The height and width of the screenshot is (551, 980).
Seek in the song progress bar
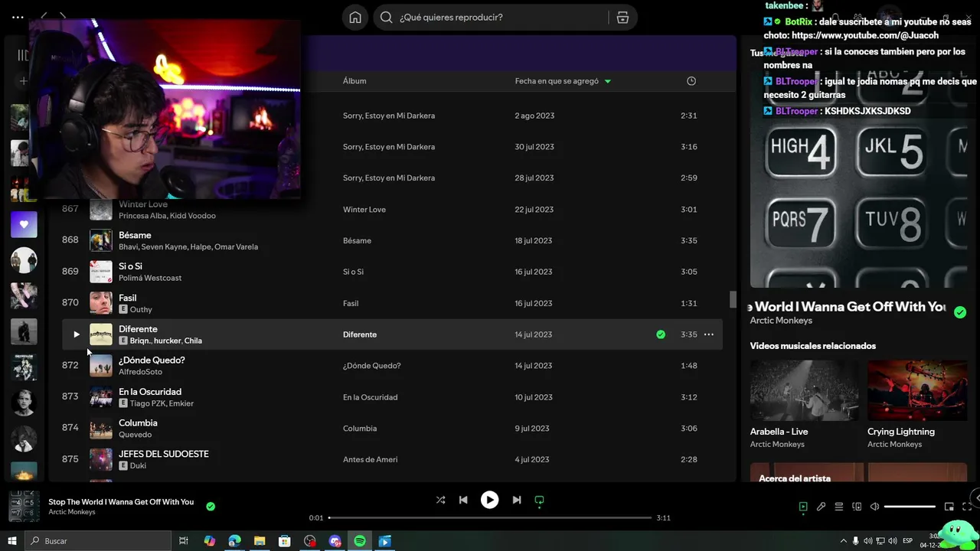[490, 518]
